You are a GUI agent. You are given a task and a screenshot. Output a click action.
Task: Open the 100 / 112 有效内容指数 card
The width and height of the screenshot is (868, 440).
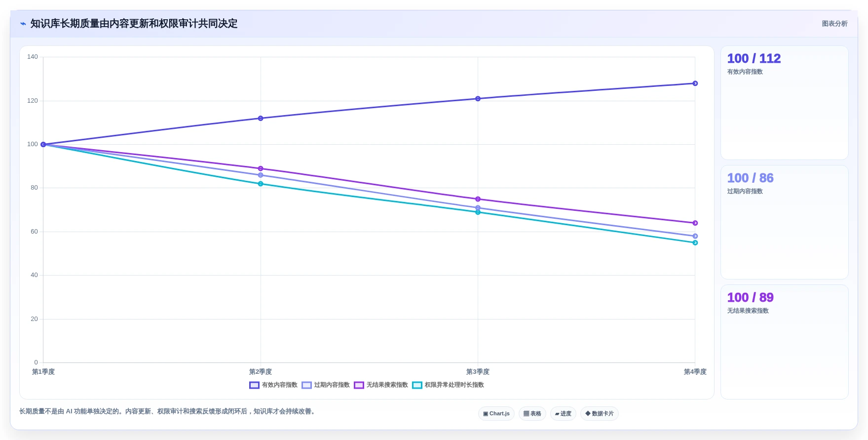[x=785, y=103]
